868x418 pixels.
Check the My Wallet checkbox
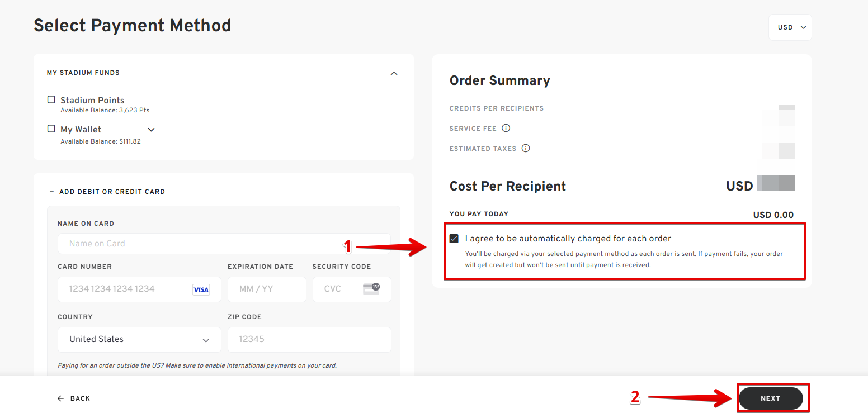pos(51,129)
